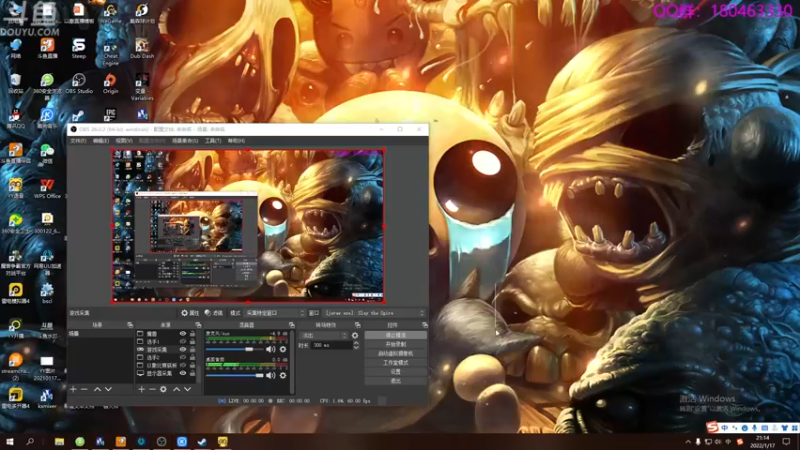The image size is (800, 450).
Task: Open the 工具(T) menu in OBS
Action: coord(213,141)
